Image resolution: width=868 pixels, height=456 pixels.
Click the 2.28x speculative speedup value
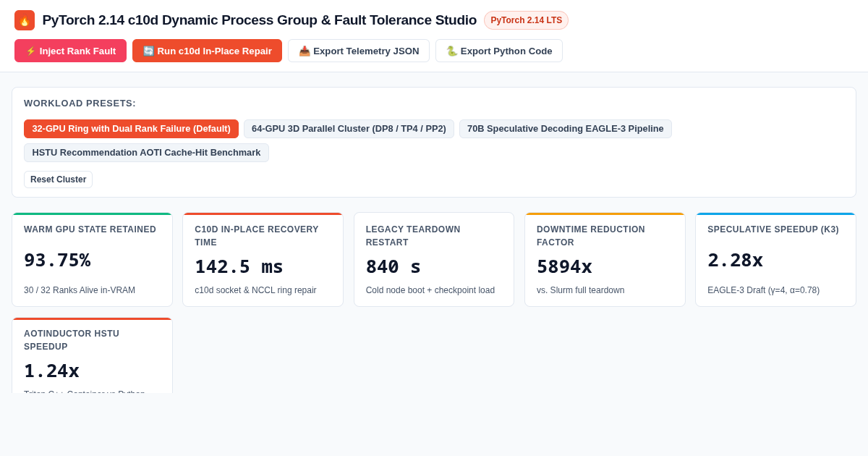click(x=735, y=260)
